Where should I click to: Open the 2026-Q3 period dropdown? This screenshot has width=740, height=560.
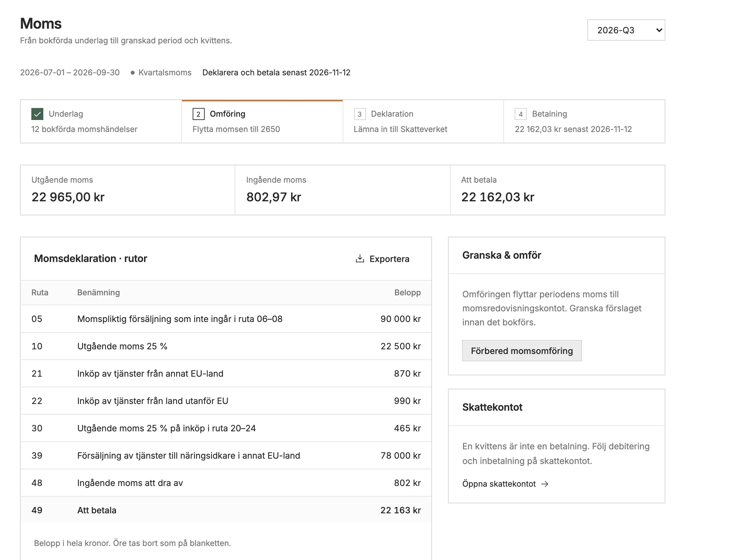[x=626, y=30]
